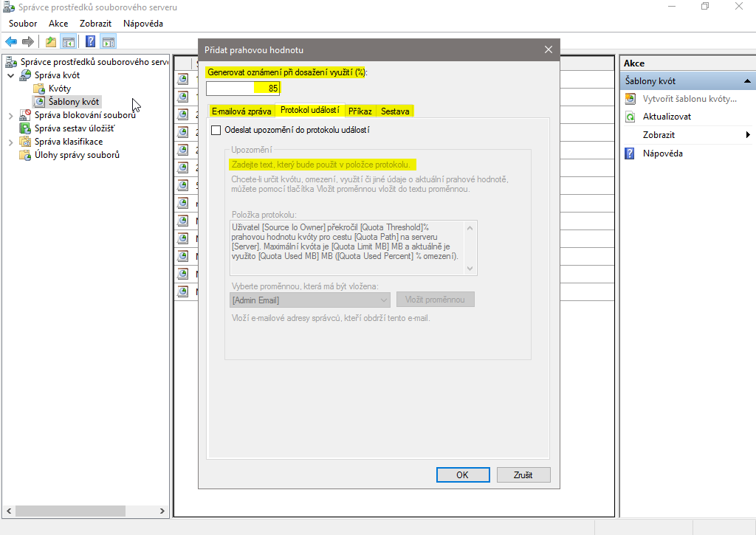This screenshot has height=535, width=756.
Task: Click the Úlohy správy souborů icon
Action: pyautogui.click(x=25, y=155)
